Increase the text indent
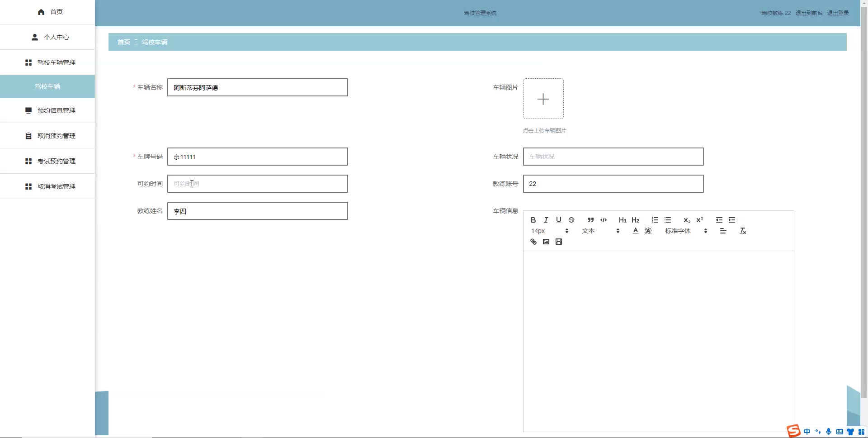The width and height of the screenshot is (868, 438). point(732,220)
